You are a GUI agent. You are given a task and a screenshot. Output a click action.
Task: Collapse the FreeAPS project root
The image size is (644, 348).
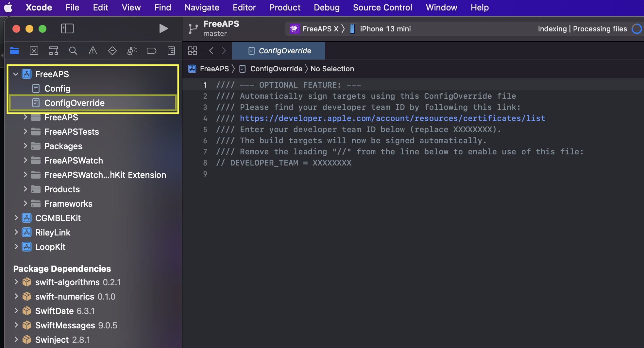(16, 74)
